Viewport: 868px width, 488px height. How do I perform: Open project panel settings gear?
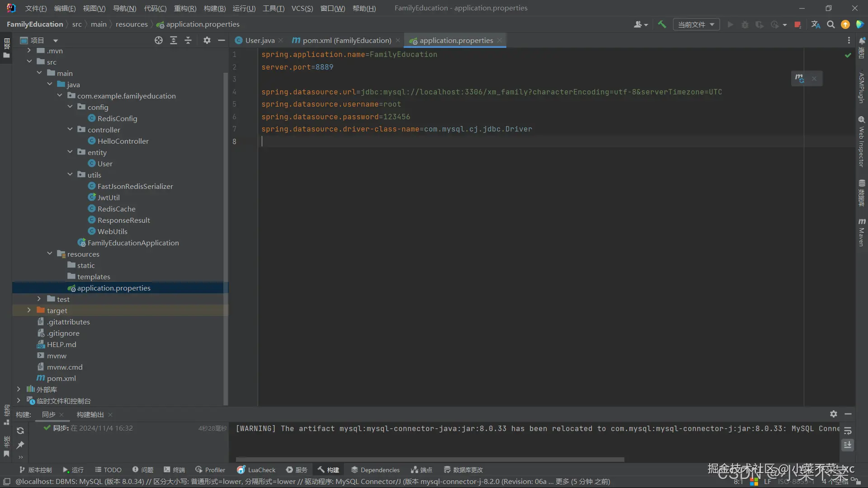[207, 40]
